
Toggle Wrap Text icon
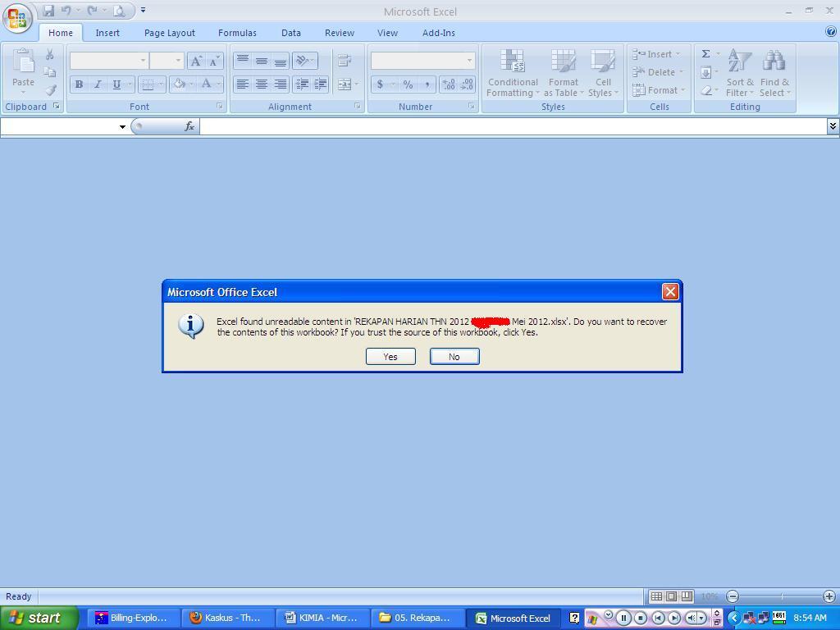(x=345, y=61)
